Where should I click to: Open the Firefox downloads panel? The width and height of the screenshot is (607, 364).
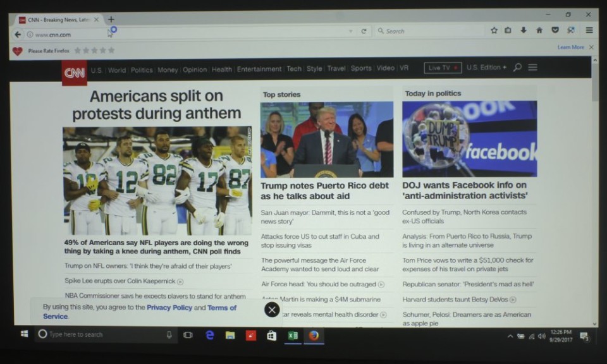click(x=524, y=30)
